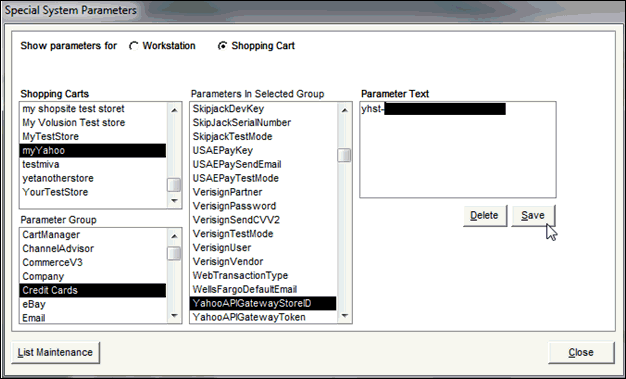Close the Special System Parameters dialog
This screenshot has height=379, width=626.
[581, 352]
